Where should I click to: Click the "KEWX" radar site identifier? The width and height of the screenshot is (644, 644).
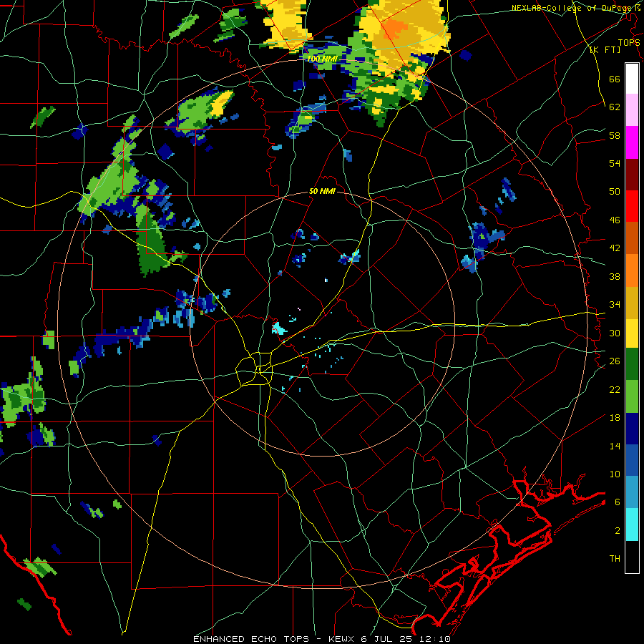[342, 639]
